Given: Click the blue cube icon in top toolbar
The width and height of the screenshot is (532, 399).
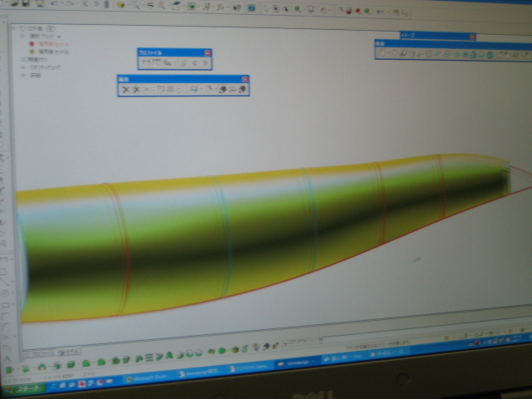Looking at the screenshot, I should tap(251, 7).
